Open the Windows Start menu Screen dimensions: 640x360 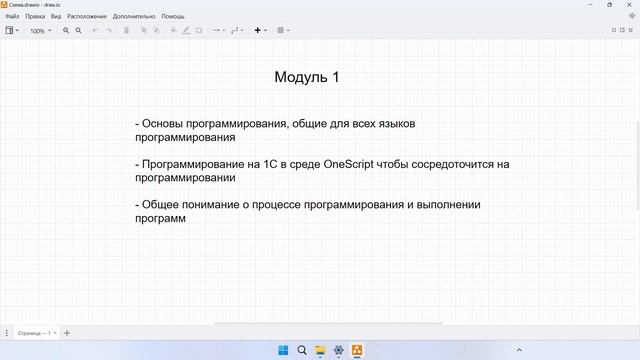[x=283, y=350]
